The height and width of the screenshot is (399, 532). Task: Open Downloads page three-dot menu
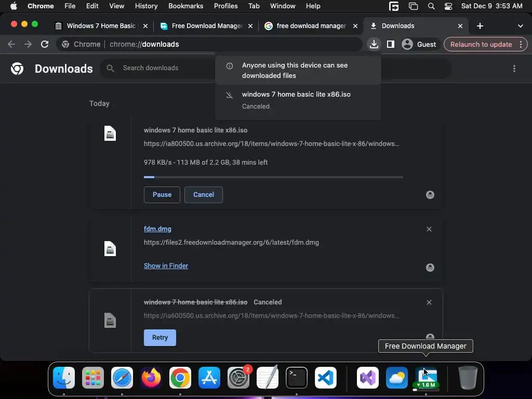[514, 69]
